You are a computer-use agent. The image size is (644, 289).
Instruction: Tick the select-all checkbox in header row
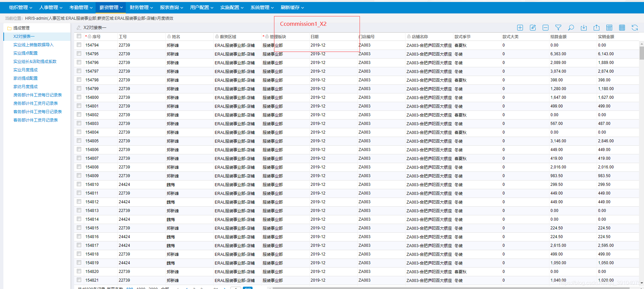click(x=79, y=36)
